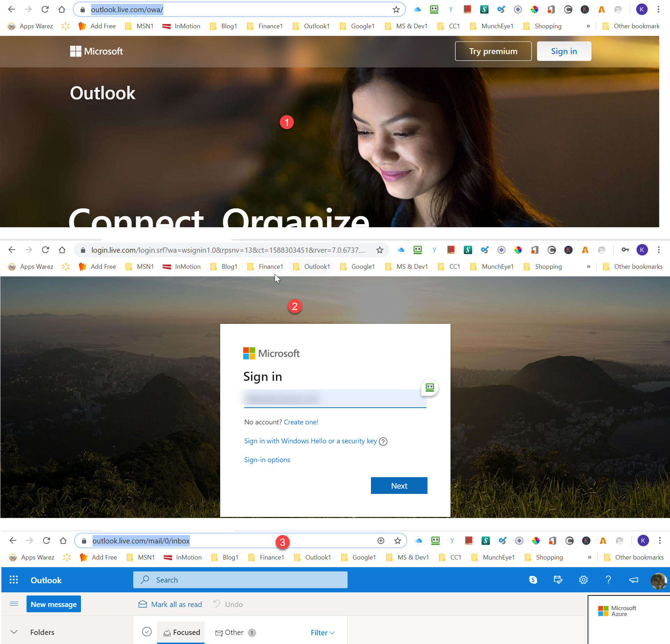The image size is (670, 644).
Task: Bookmark page with star in login.live.com browser
Action: (x=380, y=250)
